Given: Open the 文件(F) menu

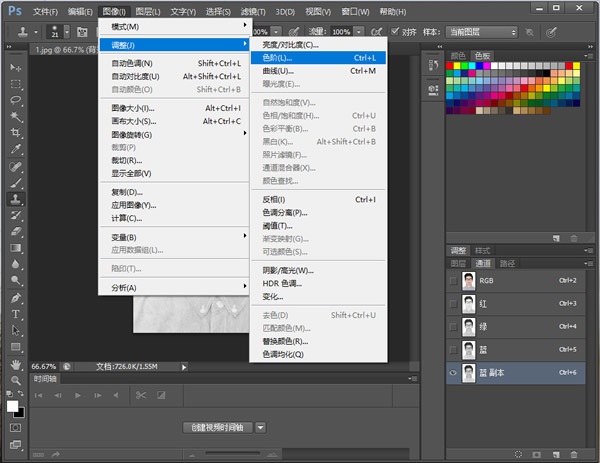Looking at the screenshot, I should [45, 12].
